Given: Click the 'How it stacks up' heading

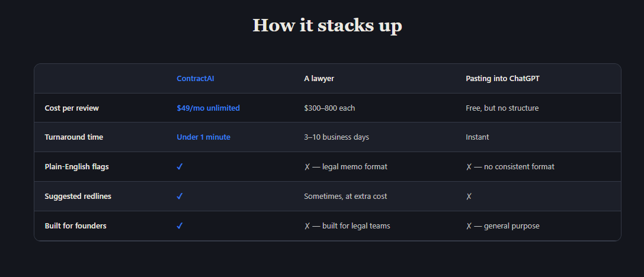Looking at the screenshot, I should [328, 25].
